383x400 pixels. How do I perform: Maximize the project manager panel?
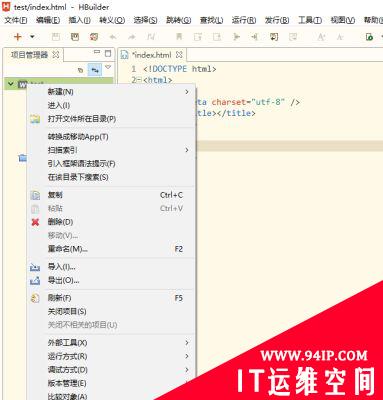point(108,53)
